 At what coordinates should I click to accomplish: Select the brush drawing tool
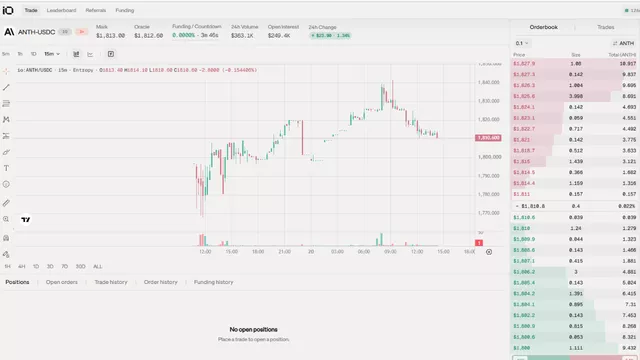(x=6, y=152)
